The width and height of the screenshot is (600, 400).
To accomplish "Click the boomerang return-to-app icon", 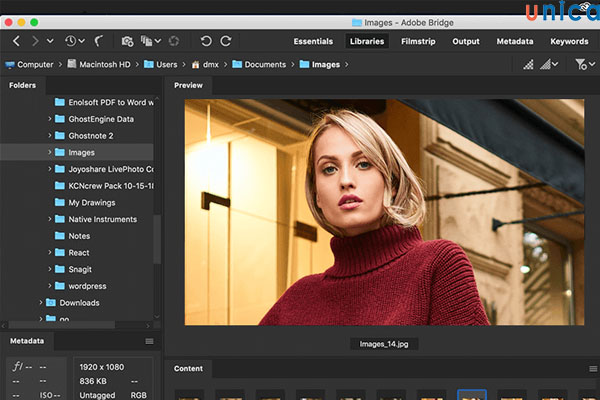I will (x=99, y=41).
